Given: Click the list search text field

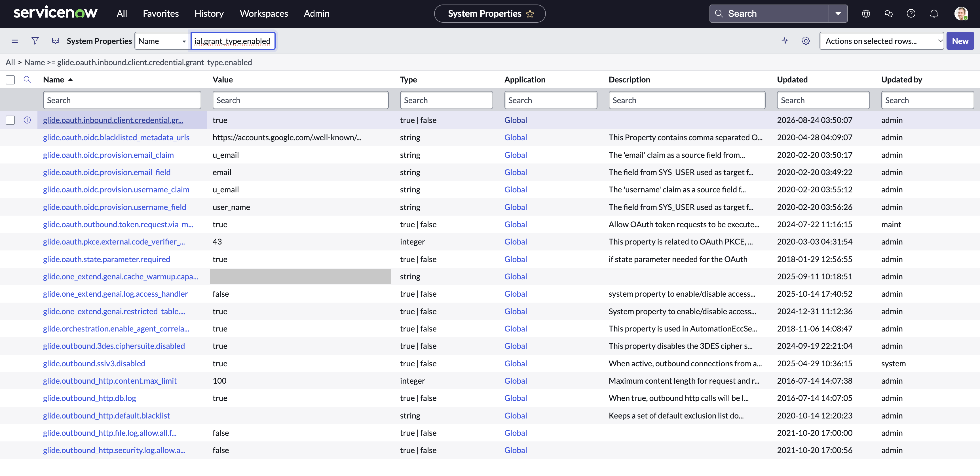Looking at the screenshot, I should [x=233, y=41].
